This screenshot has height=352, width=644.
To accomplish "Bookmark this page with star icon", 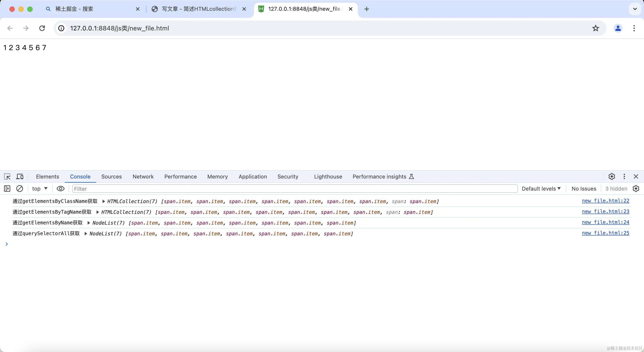I will 596,28.
